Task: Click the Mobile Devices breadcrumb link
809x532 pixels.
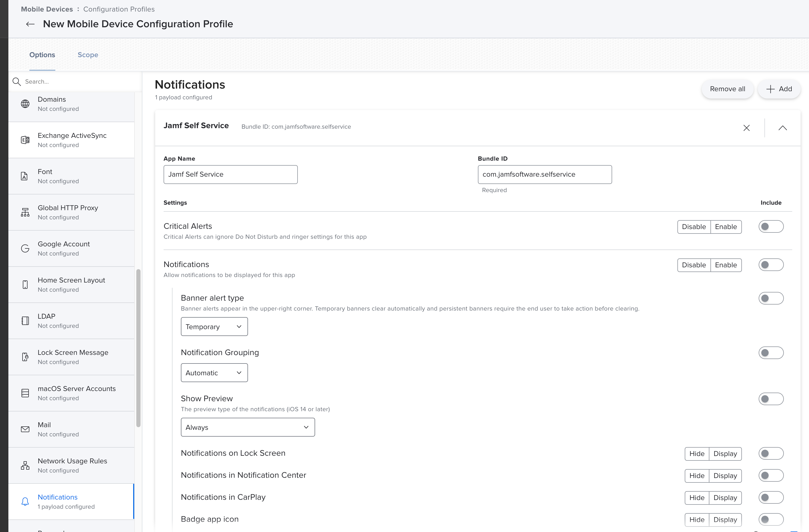Action: (x=47, y=9)
